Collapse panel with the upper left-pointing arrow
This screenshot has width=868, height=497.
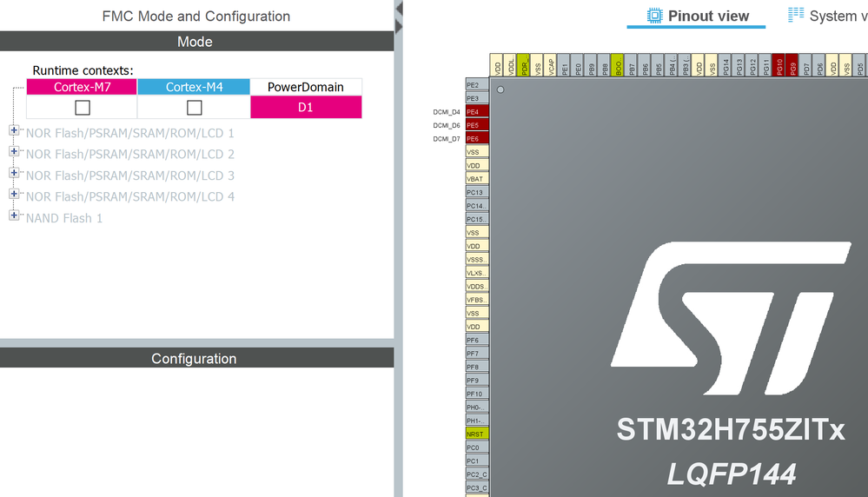[x=399, y=10]
